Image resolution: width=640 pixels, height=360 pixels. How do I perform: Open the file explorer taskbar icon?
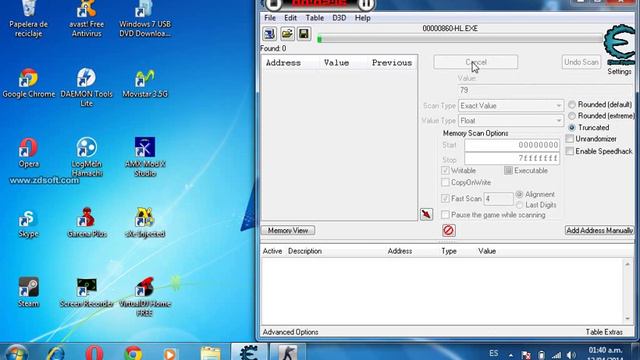click(x=210, y=353)
